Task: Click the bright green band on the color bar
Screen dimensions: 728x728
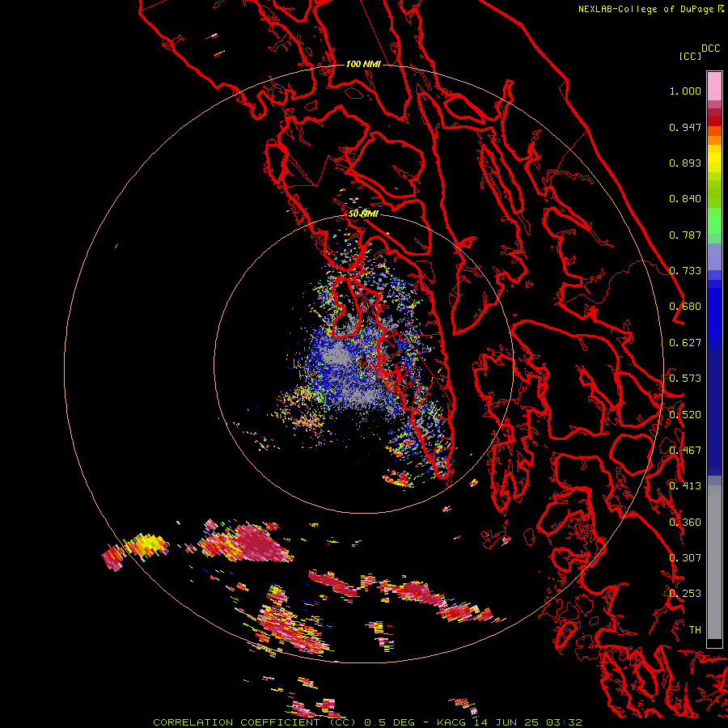Action: tap(714, 221)
